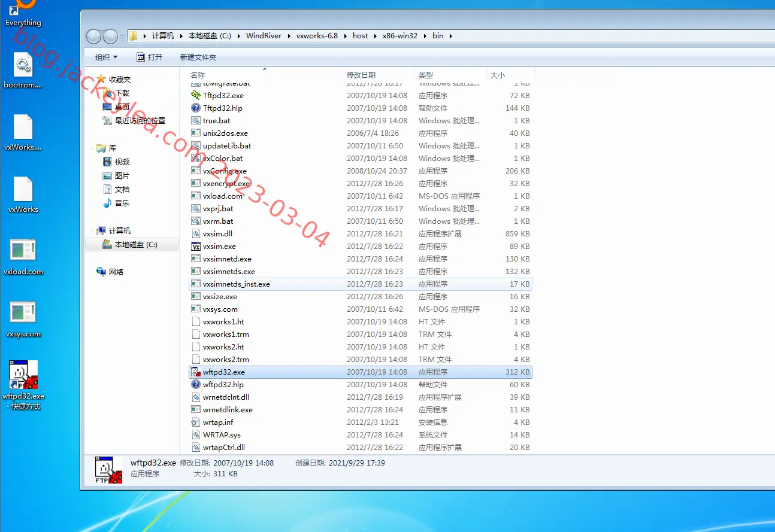Screen dimensions: 775x532
Task: Click the Tftpd32.exe file icon
Action: coord(195,96)
